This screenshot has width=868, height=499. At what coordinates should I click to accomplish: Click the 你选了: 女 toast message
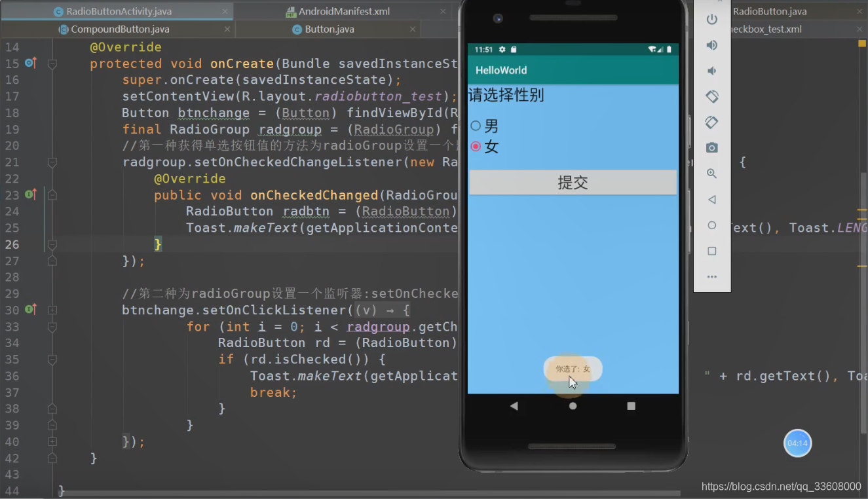point(573,369)
